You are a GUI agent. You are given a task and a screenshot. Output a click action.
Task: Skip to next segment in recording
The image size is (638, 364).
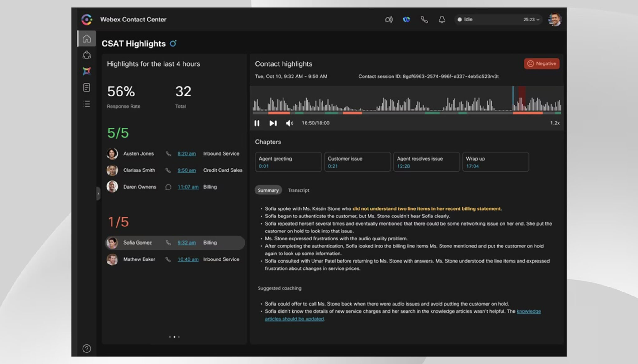[273, 123]
